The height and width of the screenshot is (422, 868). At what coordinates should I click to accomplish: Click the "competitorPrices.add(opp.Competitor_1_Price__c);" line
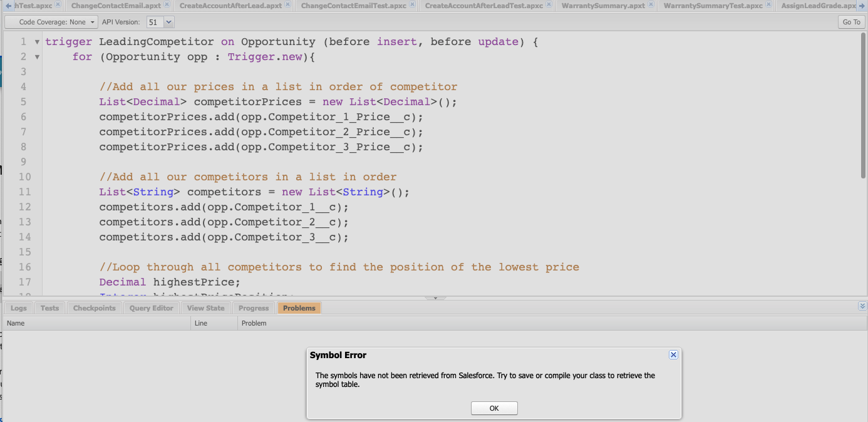pyautogui.click(x=261, y=117)
